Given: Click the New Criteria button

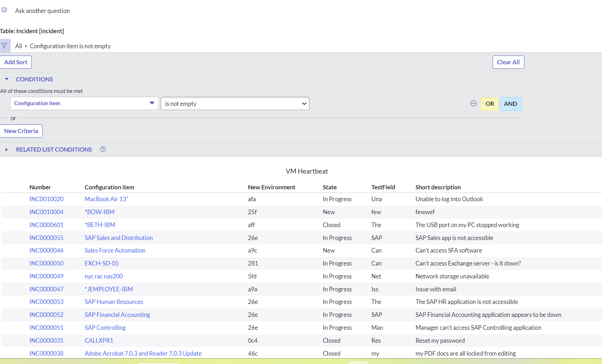Looking at the screenshot, I should pyautogui.click(x=21, y=131).
